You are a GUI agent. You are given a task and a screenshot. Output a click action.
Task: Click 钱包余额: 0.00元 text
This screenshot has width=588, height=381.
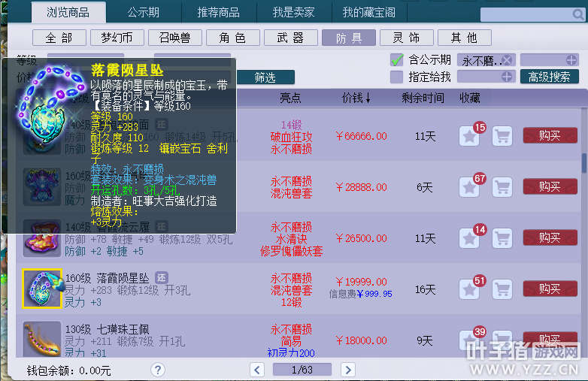(x=69, y=371)
